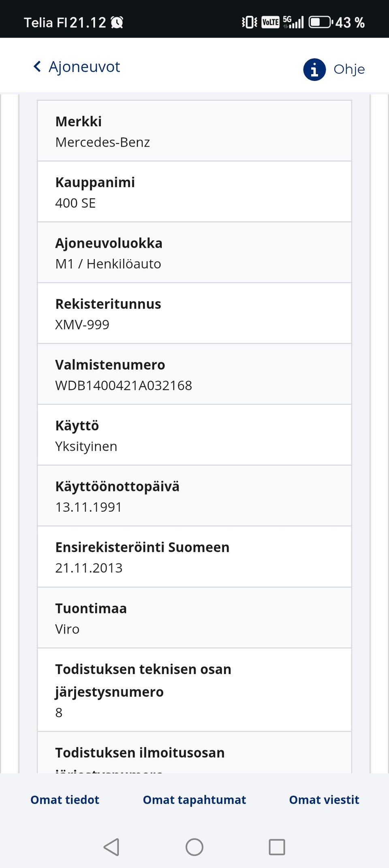The height and width of the screenshot is (868, 389).
Task: Tap the Käyttöönottopäivä 13.11.1991 row
Action: pyautogui.click(x=194, y=496)
